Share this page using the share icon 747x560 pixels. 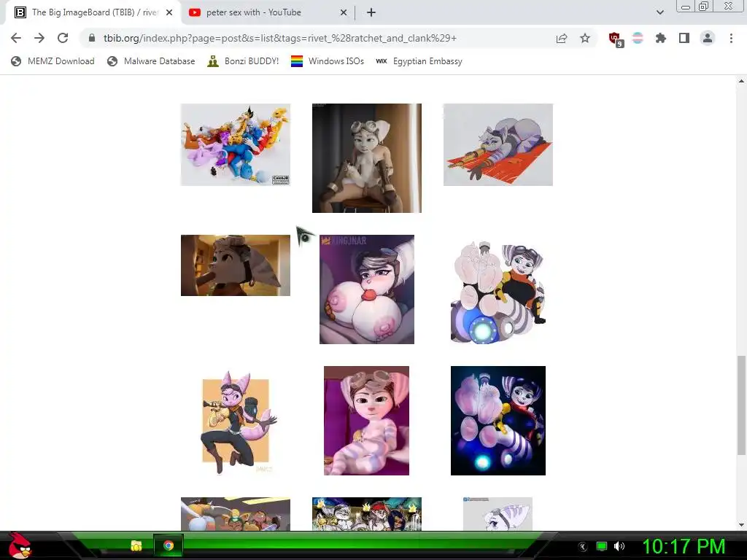(562, 38)
